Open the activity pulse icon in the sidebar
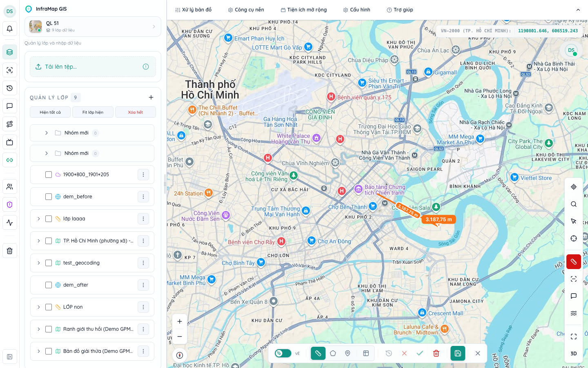The width and height of the screenshot is (588, 368). click(10, 223)
